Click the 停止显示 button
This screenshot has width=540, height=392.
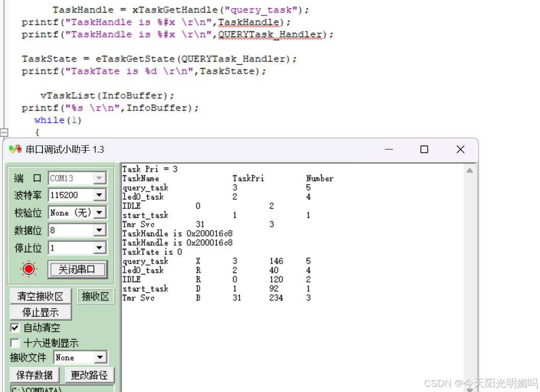40,312
